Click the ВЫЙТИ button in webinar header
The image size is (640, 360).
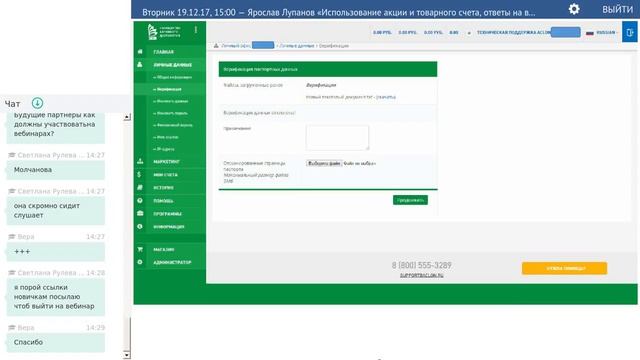point(617,9)
